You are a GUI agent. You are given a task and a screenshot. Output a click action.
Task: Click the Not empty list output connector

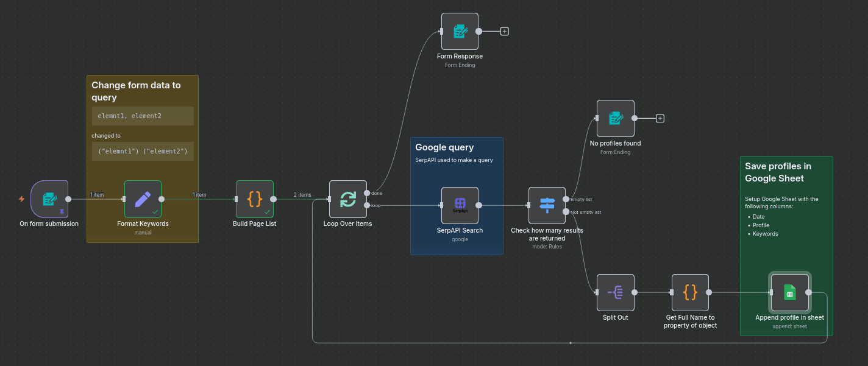click(x=566, y=212)
